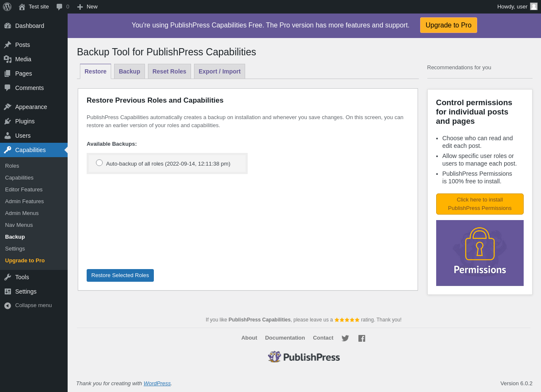Screen dimensions: 541x392
Task: Follow the WordPress footer link
Action: tap(157, 384)
